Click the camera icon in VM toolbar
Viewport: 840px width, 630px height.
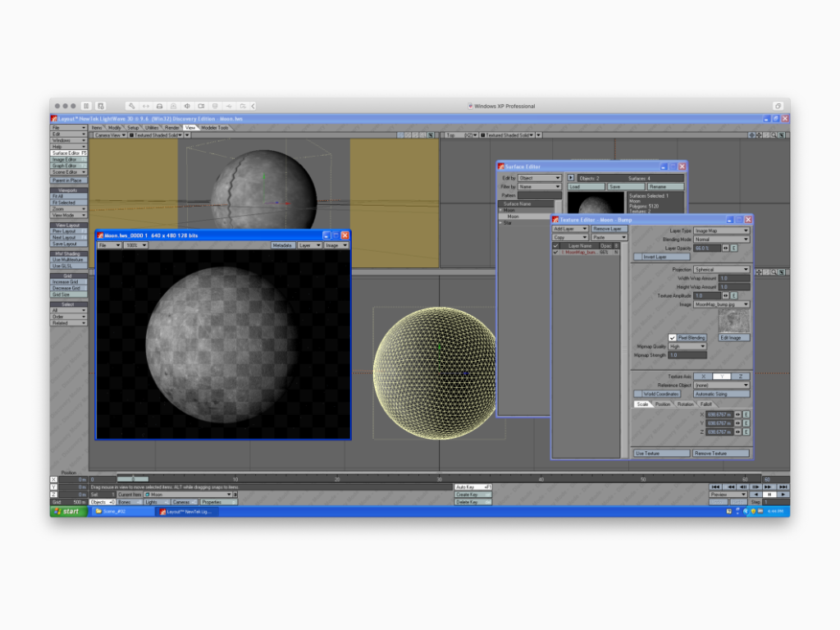pyautogui.click(x=201, y=106)
